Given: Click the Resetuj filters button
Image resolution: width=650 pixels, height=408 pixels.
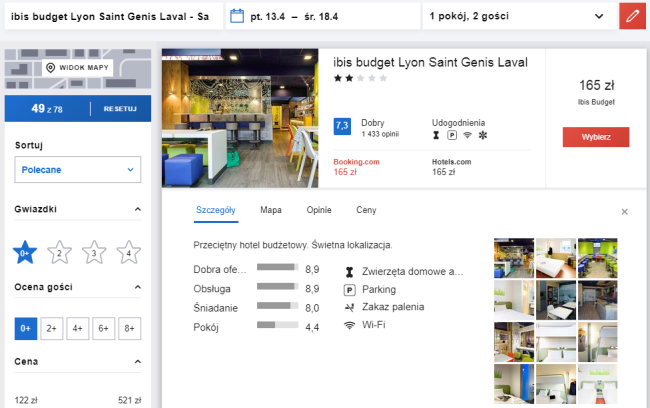Looking at the screenshot, I should [120, 108].
